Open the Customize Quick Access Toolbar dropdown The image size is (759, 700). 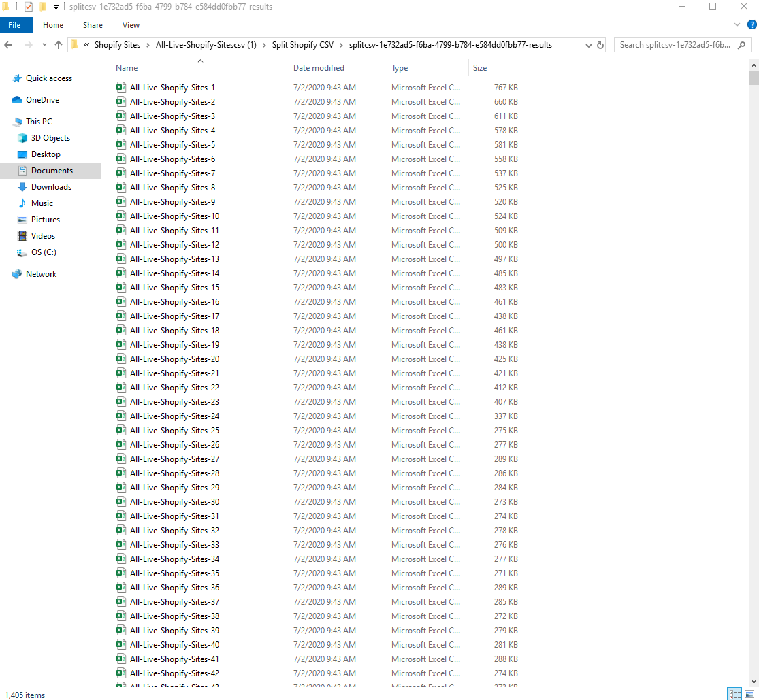(x=56, y=7)
